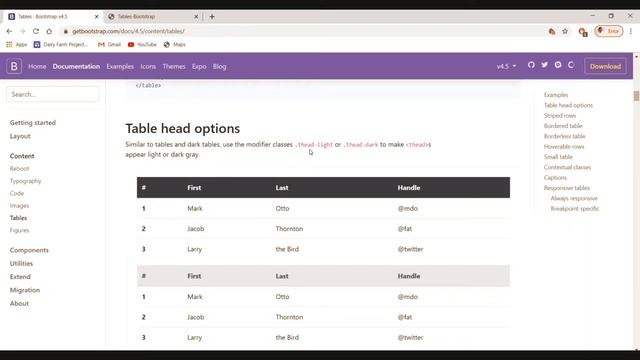Image resolution: width=640 pixels, height=360 pixels.
Task: Go back with browser back arrow
Action: (9, 31)
